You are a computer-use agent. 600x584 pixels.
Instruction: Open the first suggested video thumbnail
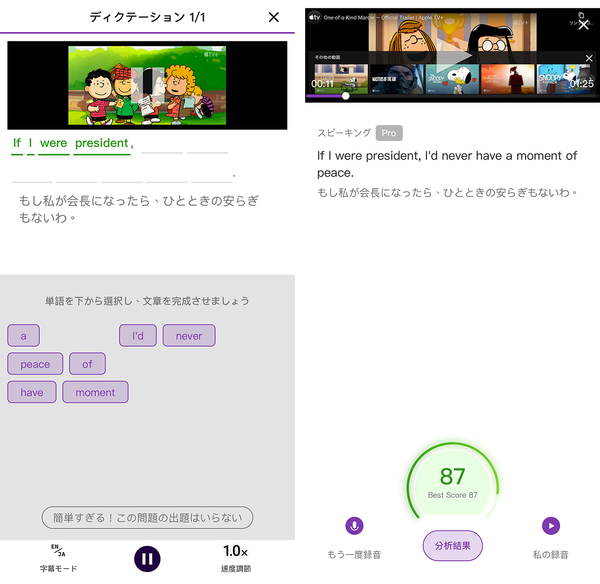[x=341, y=79]
